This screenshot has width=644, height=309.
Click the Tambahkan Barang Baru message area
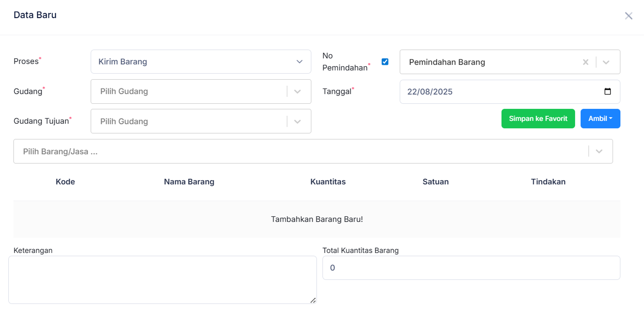pos(317,219)
